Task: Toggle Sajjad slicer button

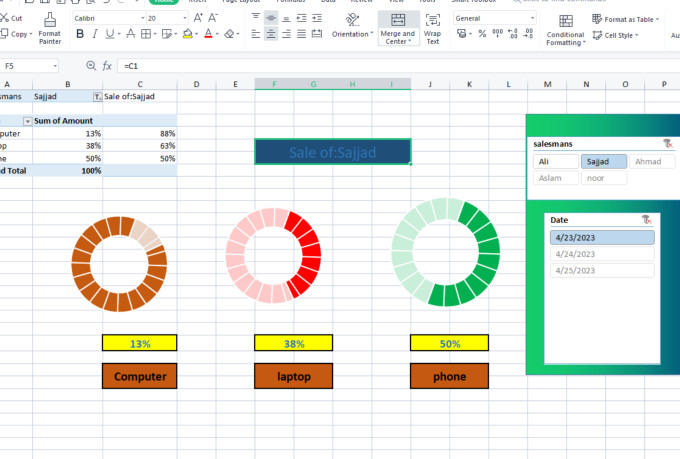Action: click(x=603, y=161)
